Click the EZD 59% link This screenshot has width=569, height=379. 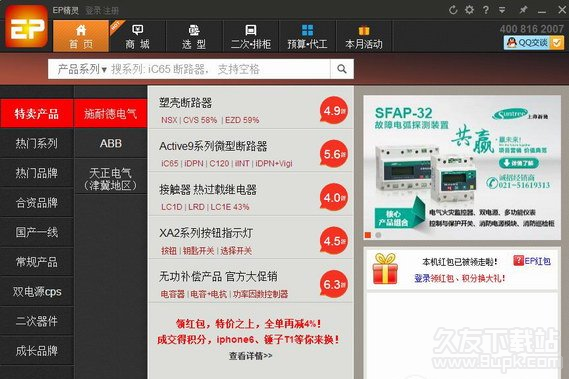click(242, 120)
